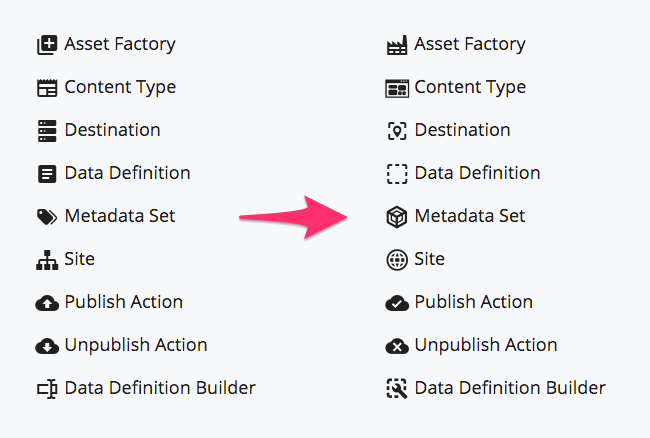Click the Unpublish Action cloud-download icon
The height and width of the screenshot is (438, 650).
click(47, 346)
